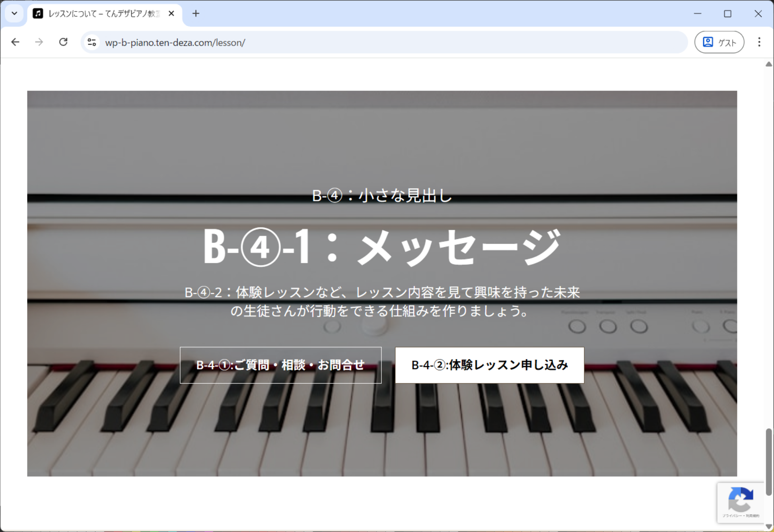Viewport: 774px width, 532px height.
Task: Click the scrollbar up arrow
Action: coord(768,64)
